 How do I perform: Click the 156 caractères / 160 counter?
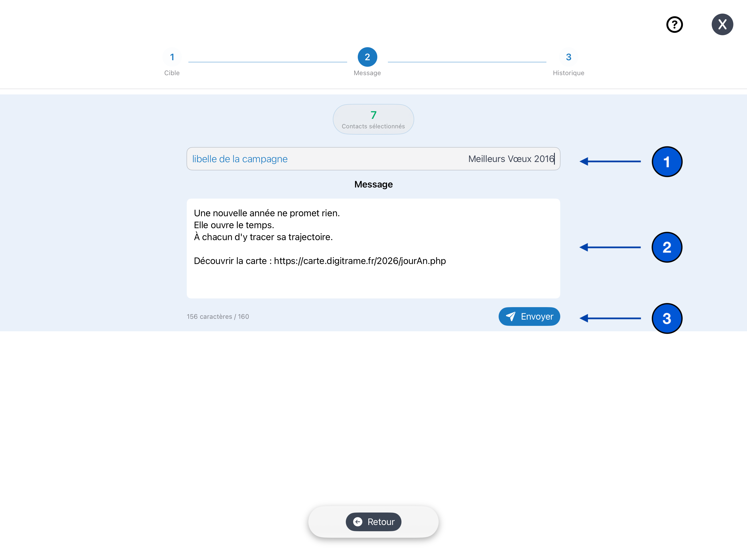pyautogui.click(x=218, y=317)
